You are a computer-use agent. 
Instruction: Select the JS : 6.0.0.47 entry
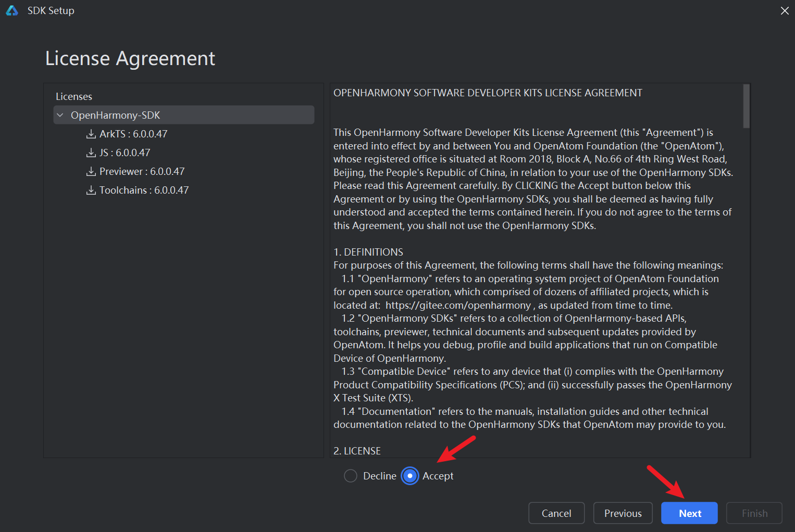[x=125, y=153]
